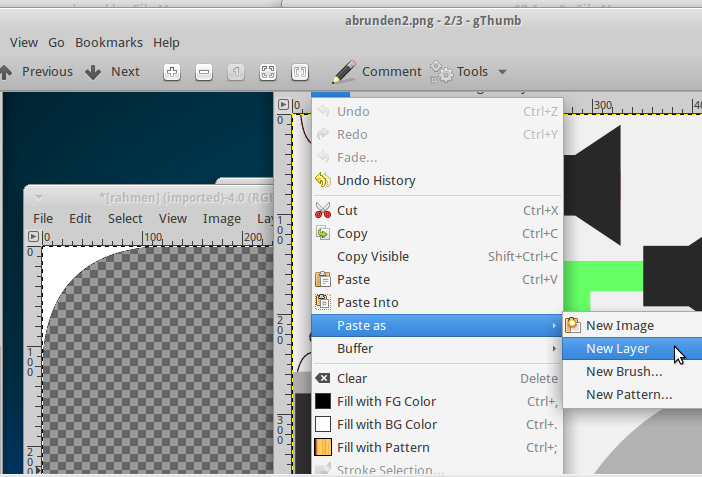Viewport: 702px width, 477px height.
Task: Click the fit image to window icon
Action: 268,72
